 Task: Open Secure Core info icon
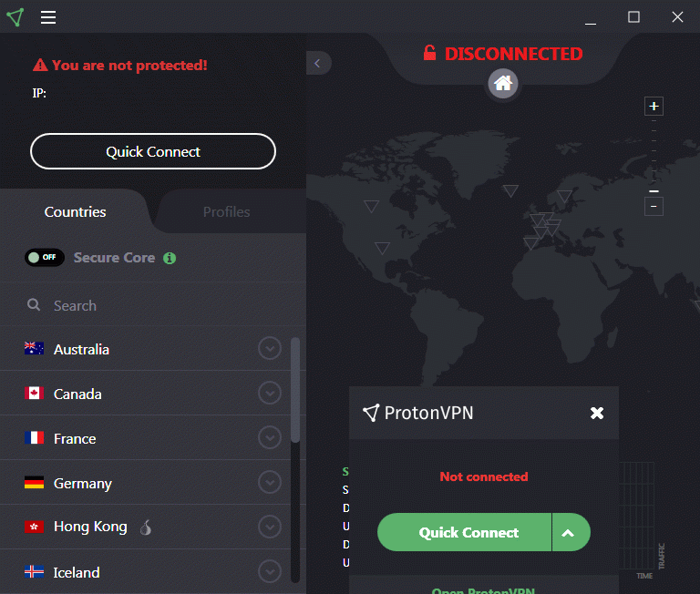pyautogui.click(x=170, y=258)
